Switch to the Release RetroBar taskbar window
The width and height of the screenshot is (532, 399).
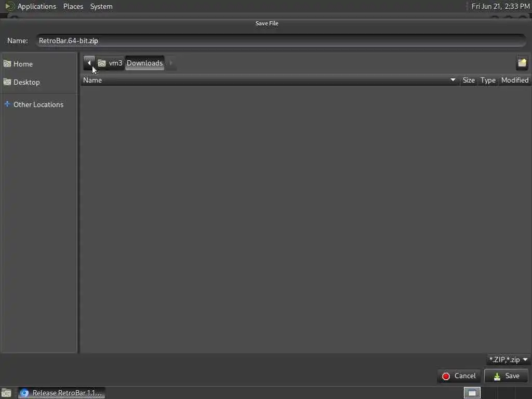click(x=61, y=393)
